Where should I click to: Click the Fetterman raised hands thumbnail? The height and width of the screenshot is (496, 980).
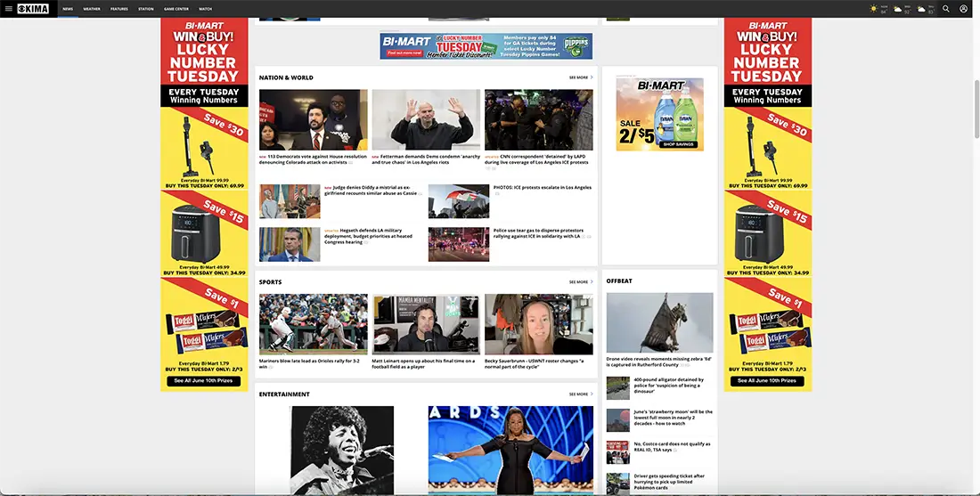point(426,120)
